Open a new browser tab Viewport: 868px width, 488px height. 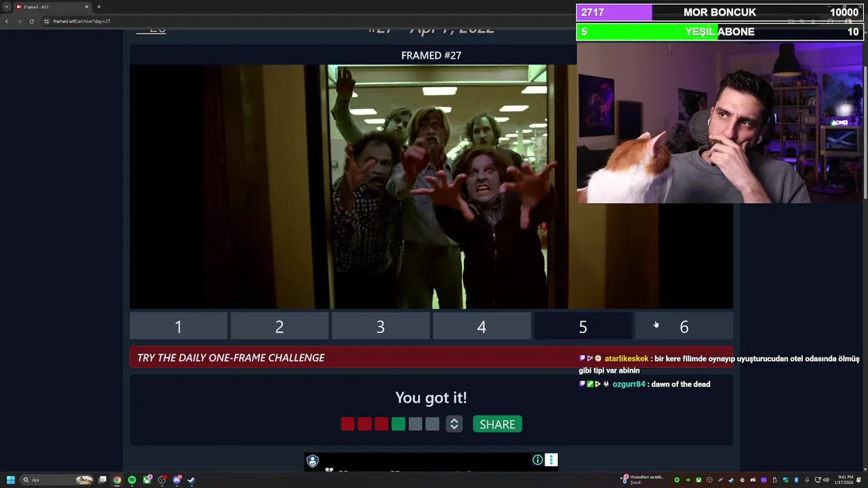[x=99, y=7]
